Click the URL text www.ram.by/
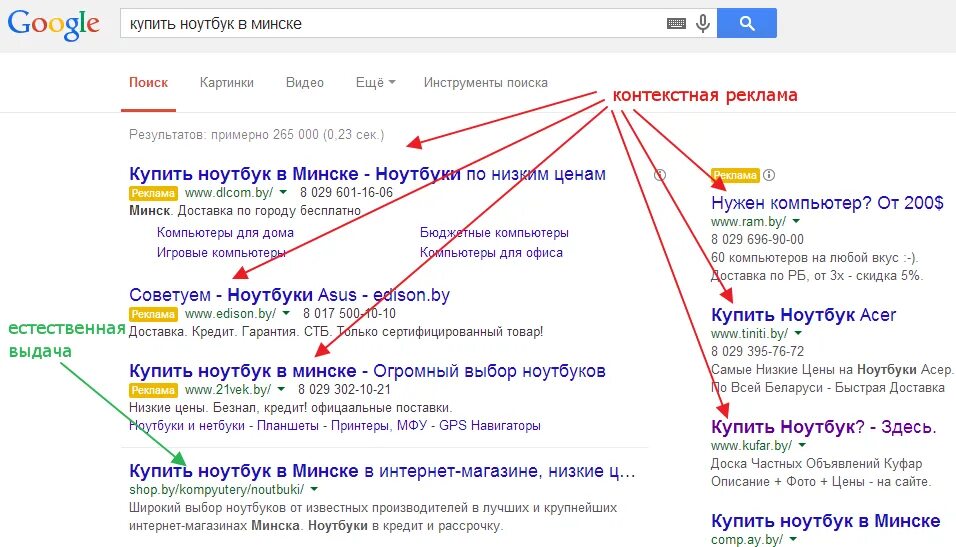The image size is (956, 547). [x=748, y=221]
